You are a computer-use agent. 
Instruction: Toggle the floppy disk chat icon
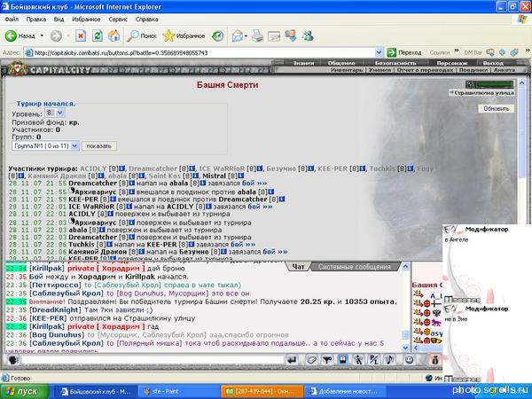[x=343, y=360]
